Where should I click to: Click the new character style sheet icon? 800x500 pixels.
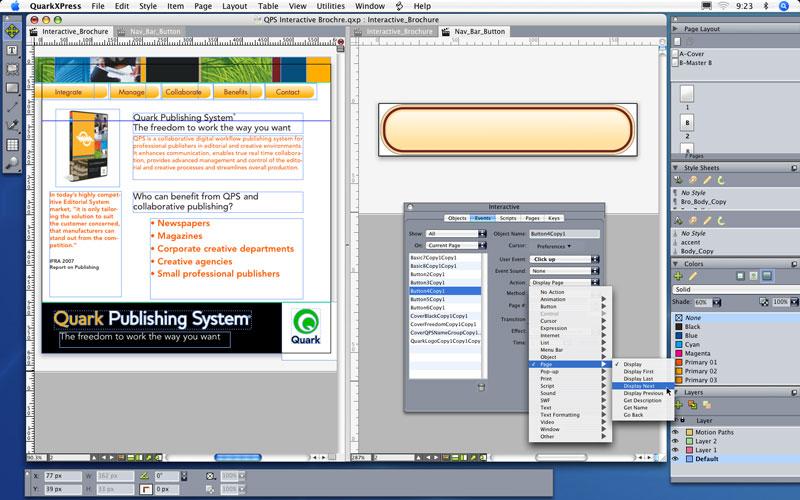pyautogui.click(x=678, y=220)
